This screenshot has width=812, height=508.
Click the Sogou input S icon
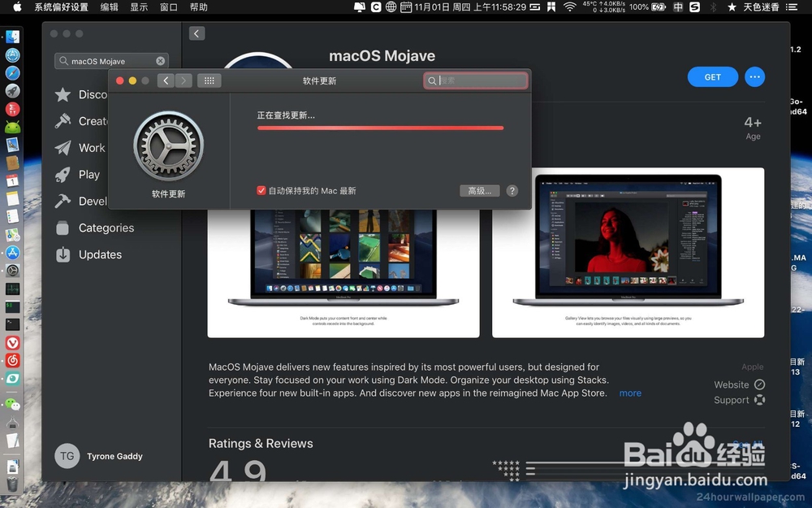coord(695,7)
